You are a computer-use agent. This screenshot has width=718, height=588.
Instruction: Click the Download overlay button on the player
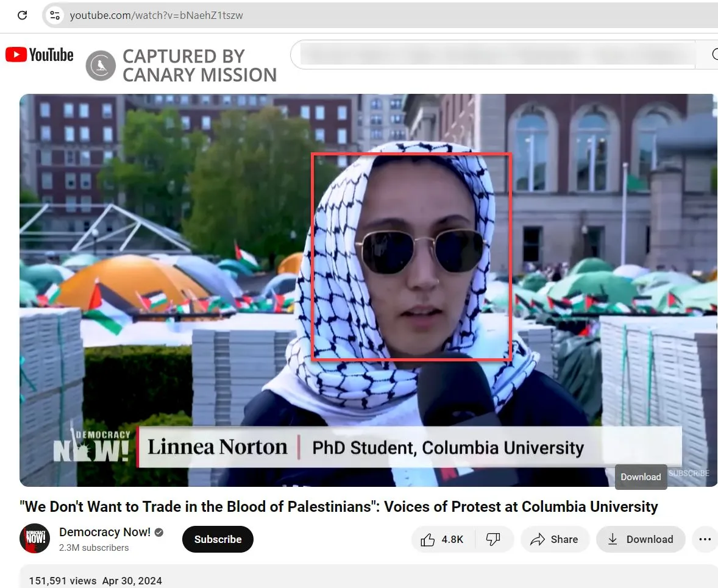point(641,477)
